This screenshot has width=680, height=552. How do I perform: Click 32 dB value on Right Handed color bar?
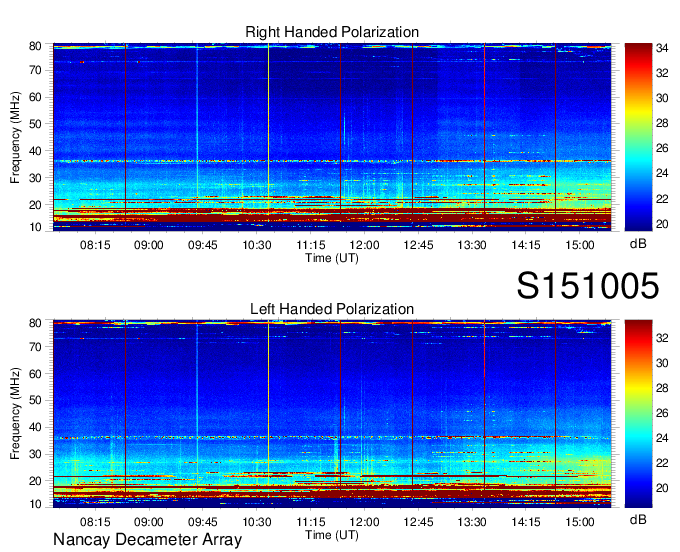(x=662, y=73)
